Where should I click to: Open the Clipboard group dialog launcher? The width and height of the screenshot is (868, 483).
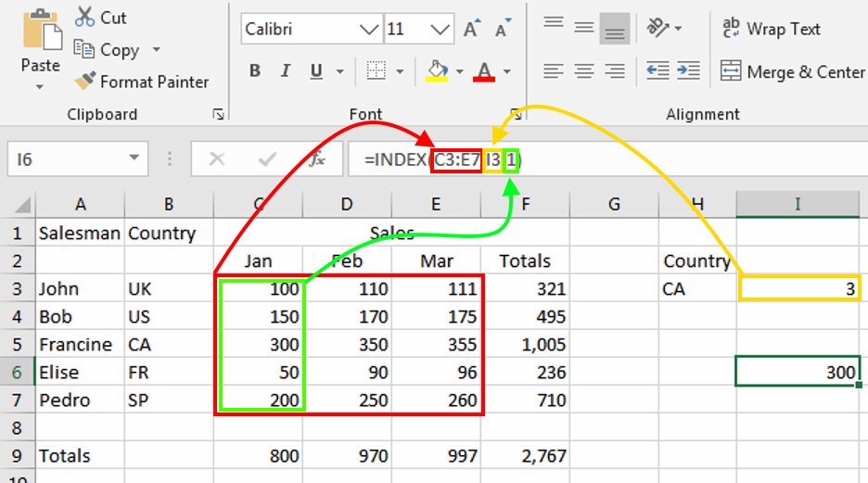(218, 114)
